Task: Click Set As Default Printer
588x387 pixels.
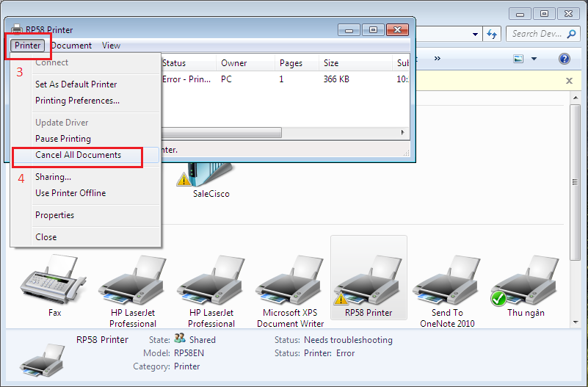Action: 76,84
